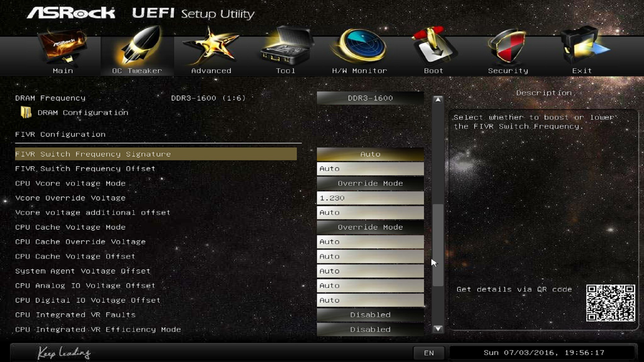
Task: Switch to the Tool tab label
Action: point(285,71)
